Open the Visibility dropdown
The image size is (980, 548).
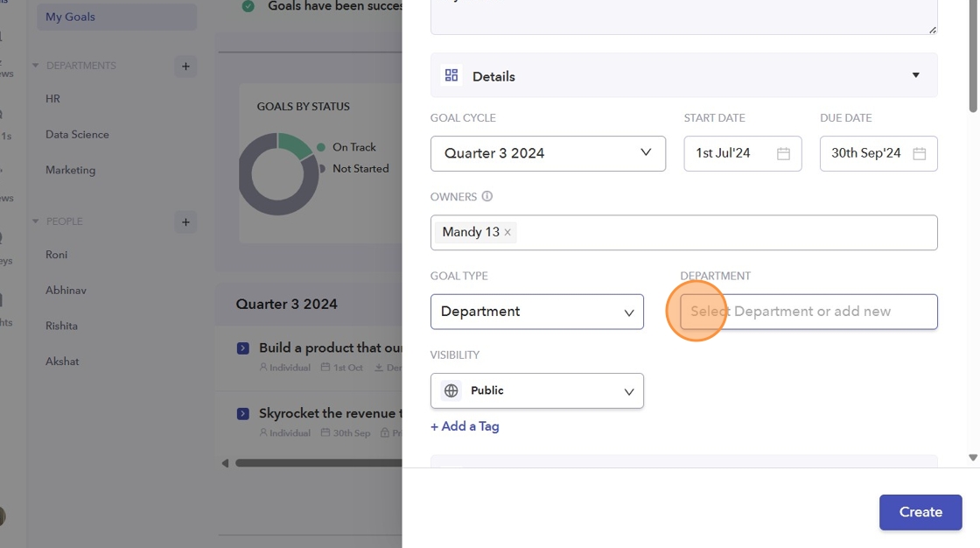pos(536,391)
